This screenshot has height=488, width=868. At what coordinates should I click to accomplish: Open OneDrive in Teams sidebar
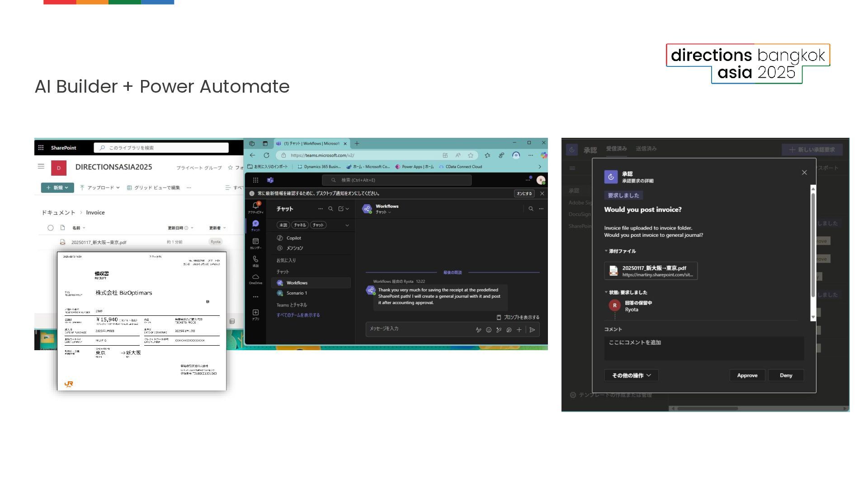pyautogui.click(x=255, y=278)
